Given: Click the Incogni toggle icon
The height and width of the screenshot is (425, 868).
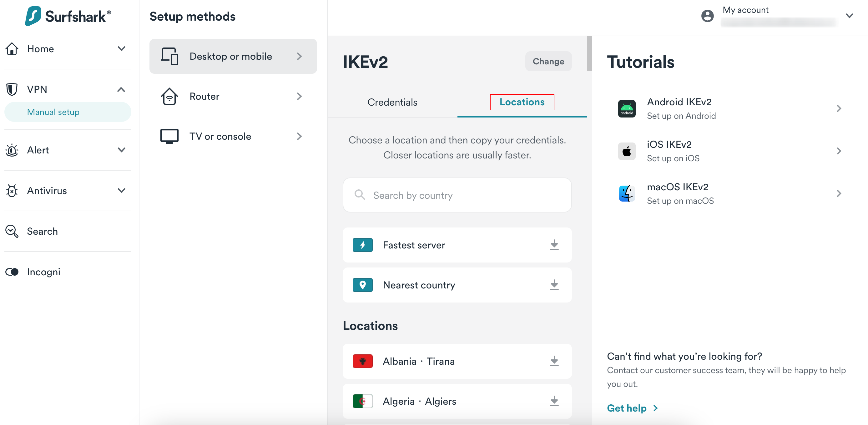Looking at the screenshot, I should 12,272.
